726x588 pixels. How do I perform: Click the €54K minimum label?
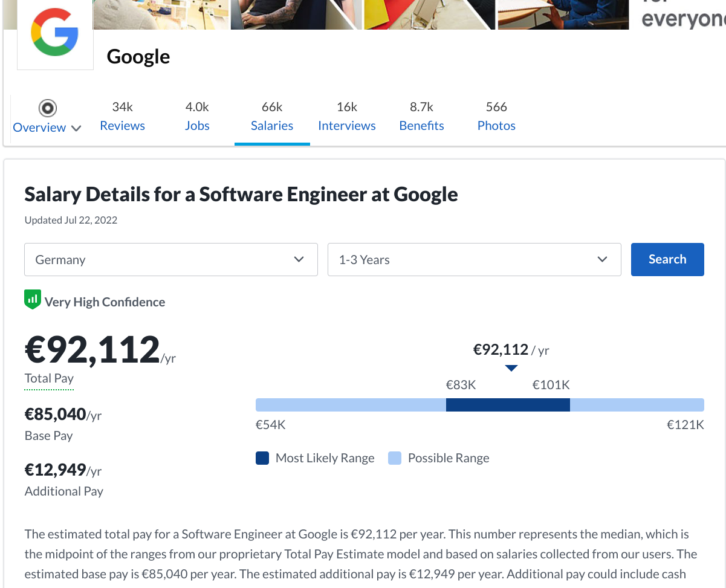tap(270, 425)
